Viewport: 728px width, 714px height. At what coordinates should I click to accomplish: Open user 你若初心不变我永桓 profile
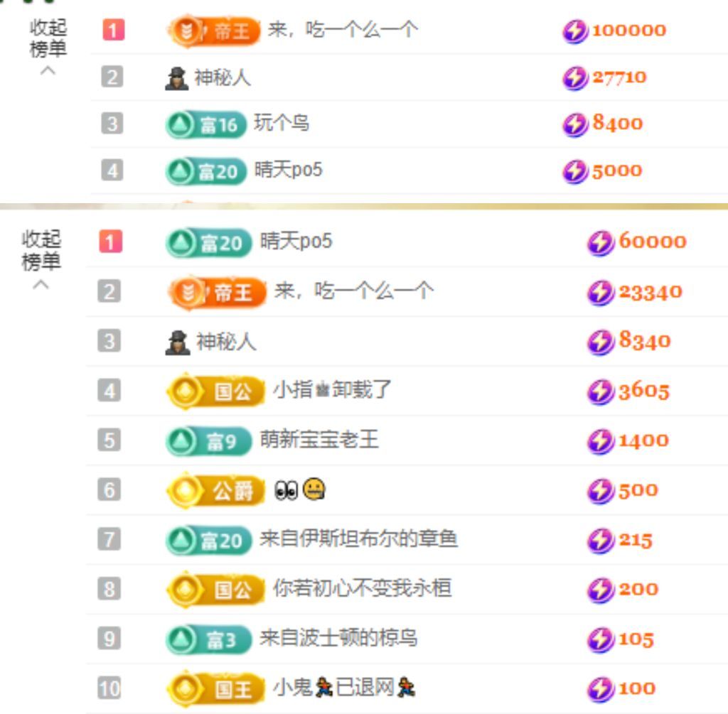[362, 588]
